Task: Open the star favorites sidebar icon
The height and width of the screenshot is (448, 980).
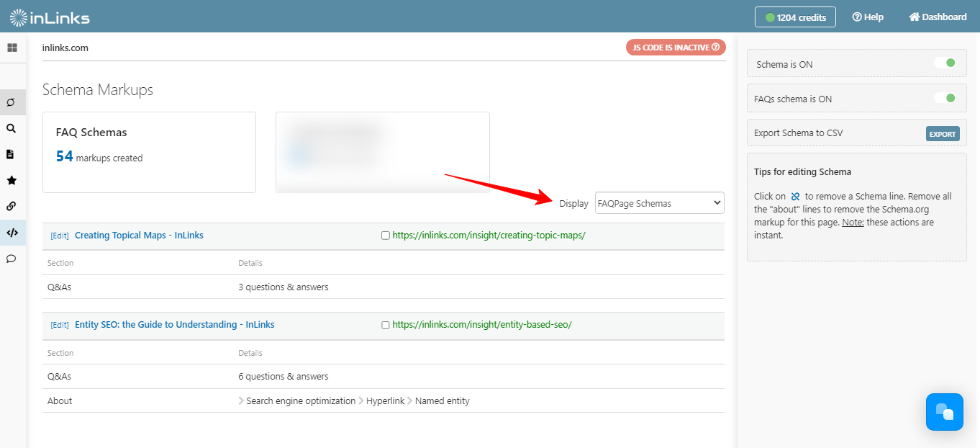Action: (12, 180)
